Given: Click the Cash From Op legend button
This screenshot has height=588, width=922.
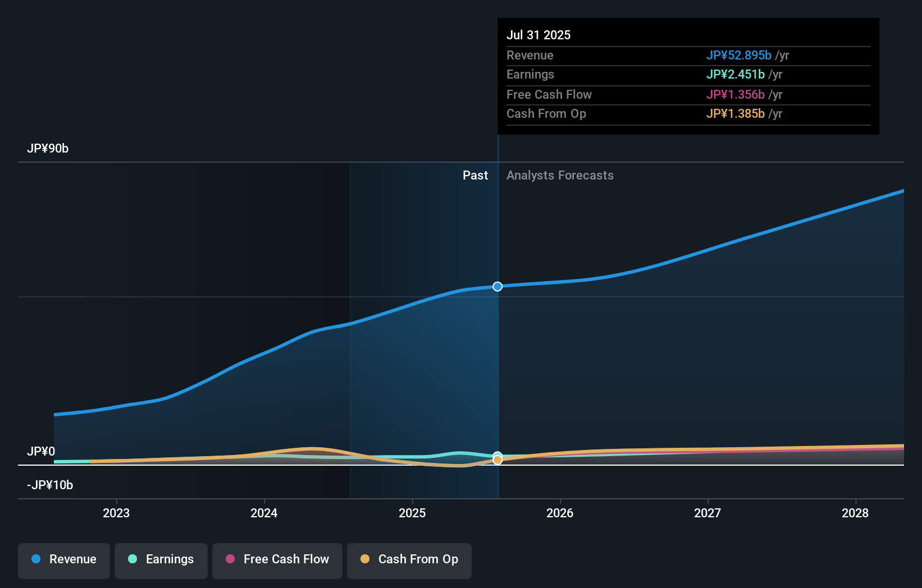Looking at the screenshot, I should pos(409,561).
